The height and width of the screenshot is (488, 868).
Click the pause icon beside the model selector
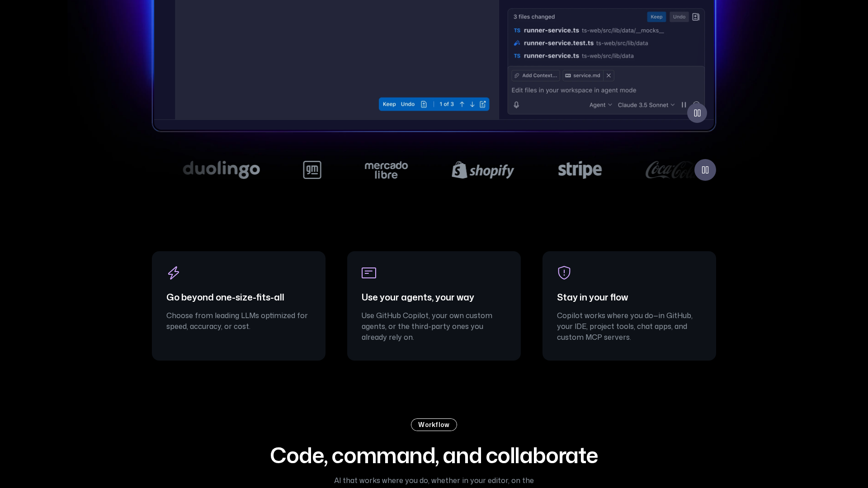point(683,105)
